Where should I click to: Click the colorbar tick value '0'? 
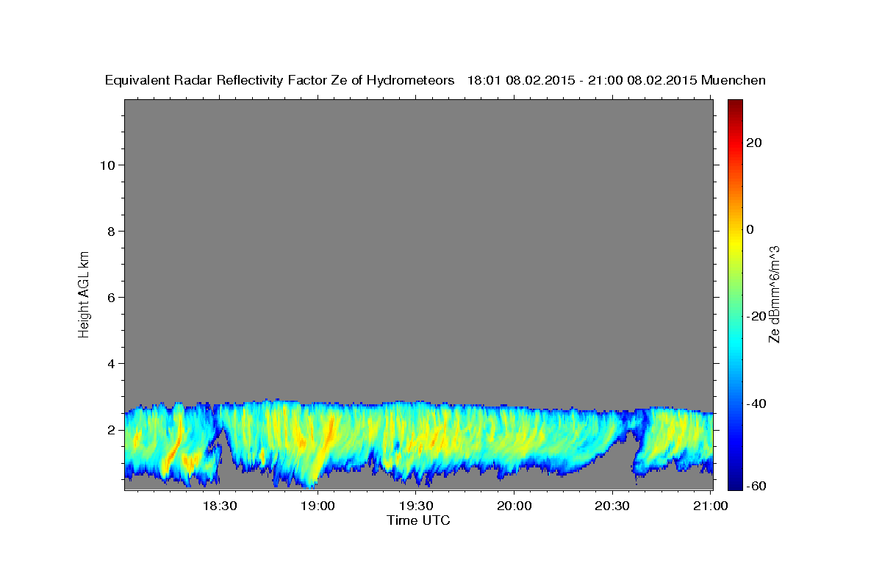pyautogui.click(x=750, y=229)
